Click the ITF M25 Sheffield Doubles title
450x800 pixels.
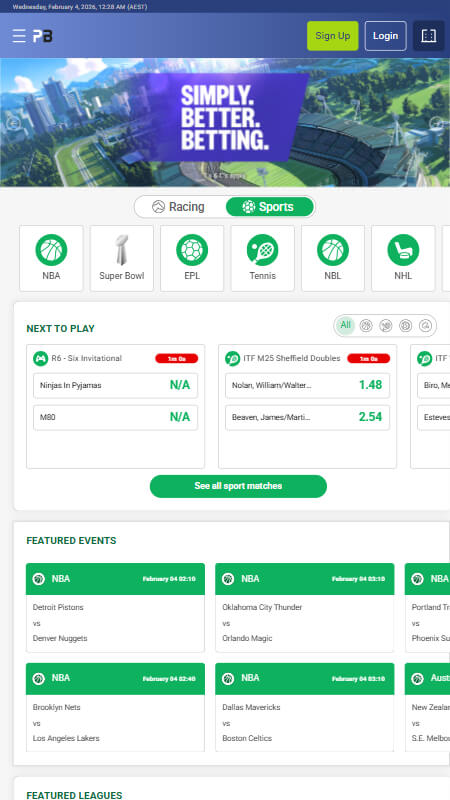tap(292, 359)
